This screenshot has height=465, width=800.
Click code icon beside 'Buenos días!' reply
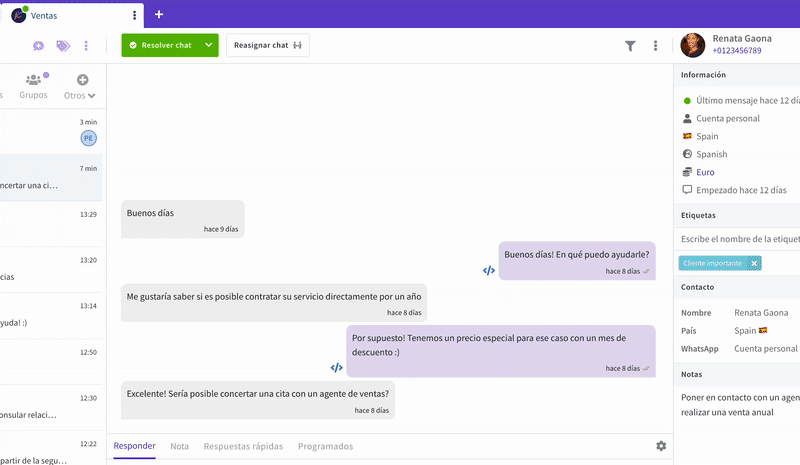[488, 270]
